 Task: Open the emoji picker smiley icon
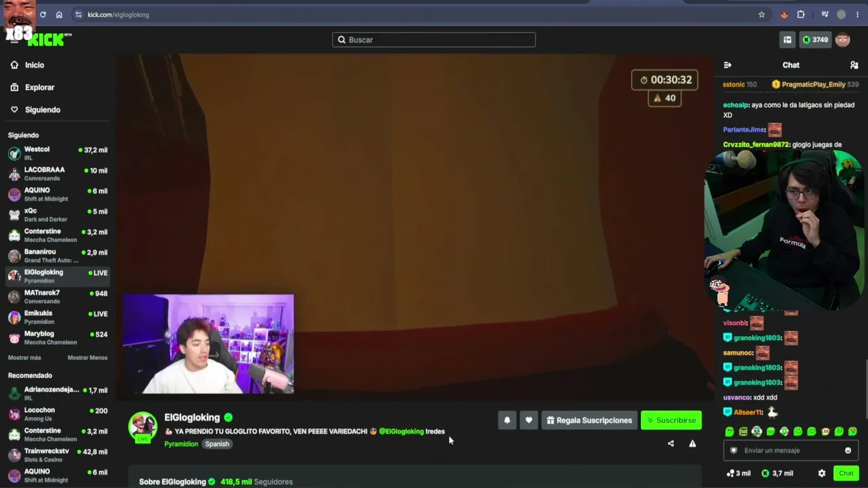(x=848, y=451)
